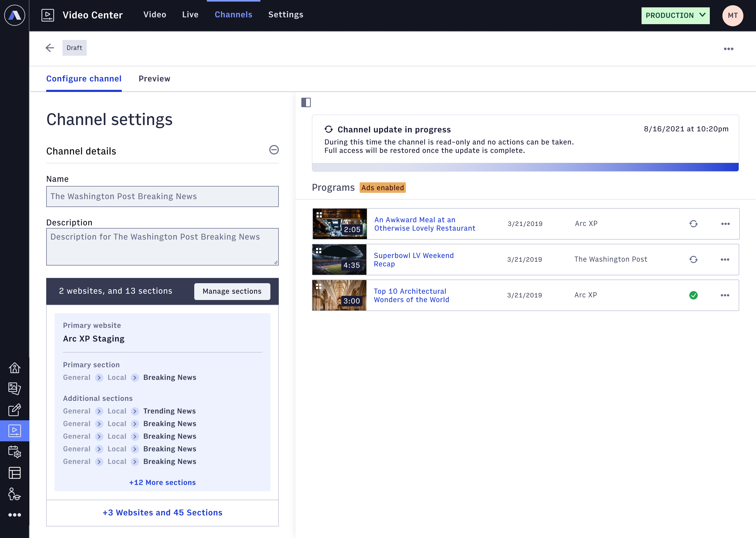Expand +3 Websites and 45 Sections
Image resolution: width=756 pixels, height=538 pixels.
pos(162,513)
